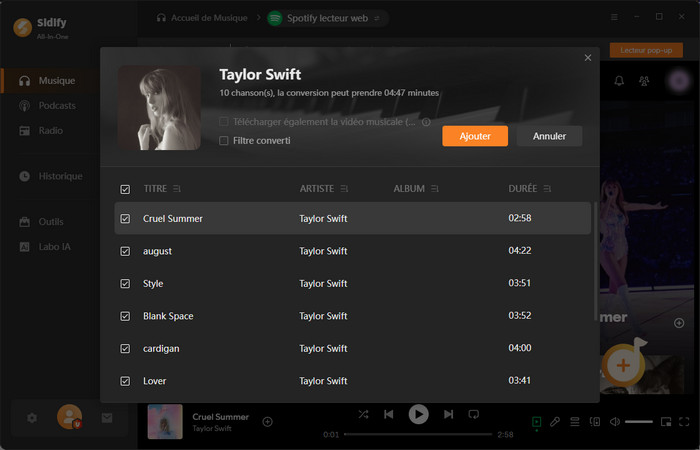Viewport: 700px width, 450px height.
Task: Open the settings gear icon
Action: (32, 417)
